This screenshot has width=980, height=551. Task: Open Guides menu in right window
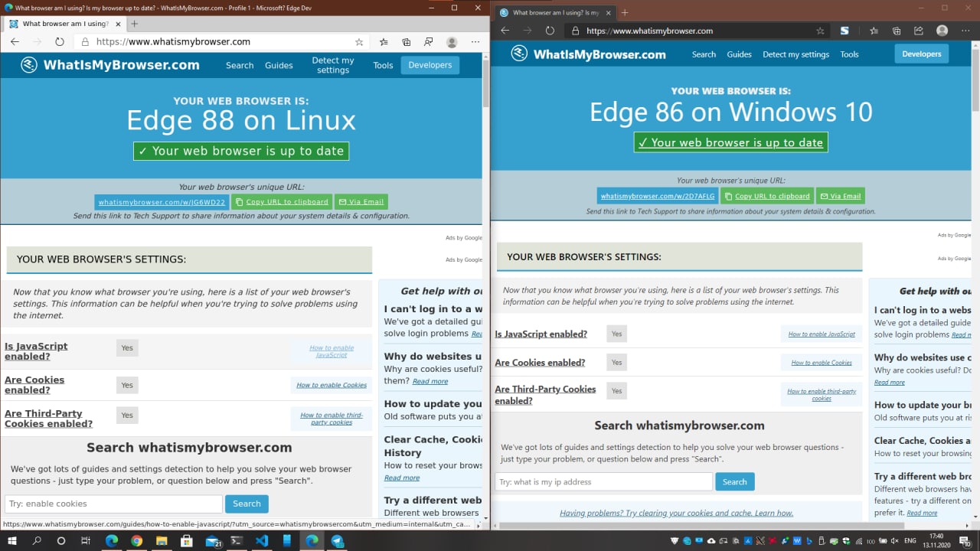pos(739,54)
